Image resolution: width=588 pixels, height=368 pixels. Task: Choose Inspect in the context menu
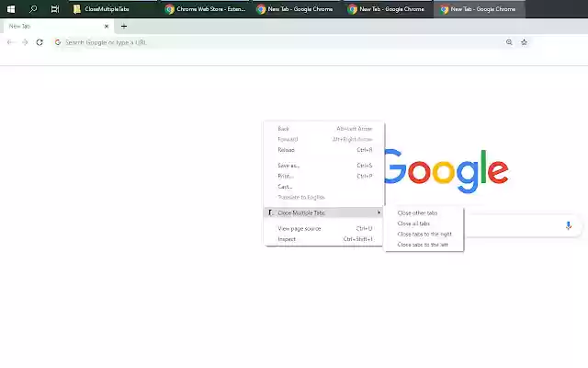click(324, 239)
